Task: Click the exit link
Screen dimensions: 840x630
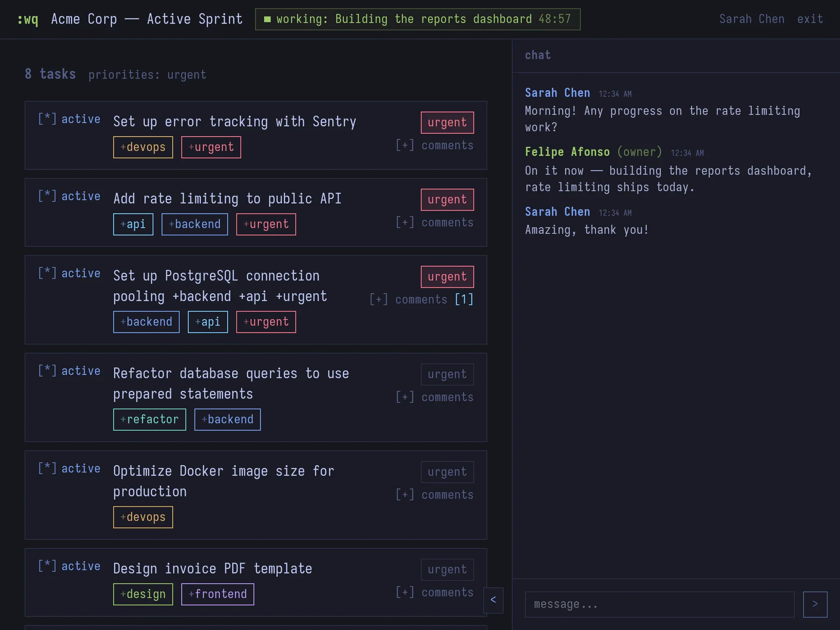Action: 810,19
